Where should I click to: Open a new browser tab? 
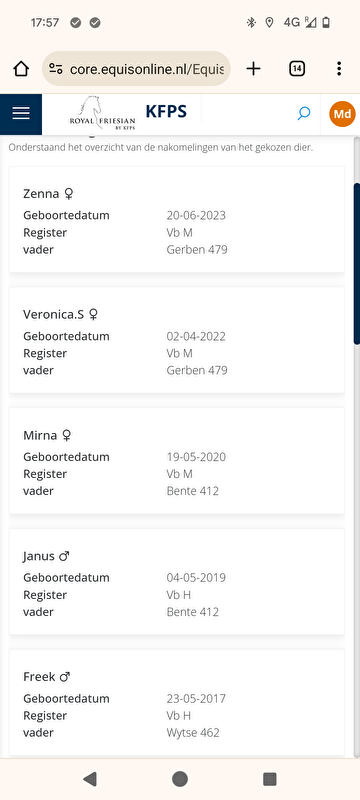[x=253, y=68]
